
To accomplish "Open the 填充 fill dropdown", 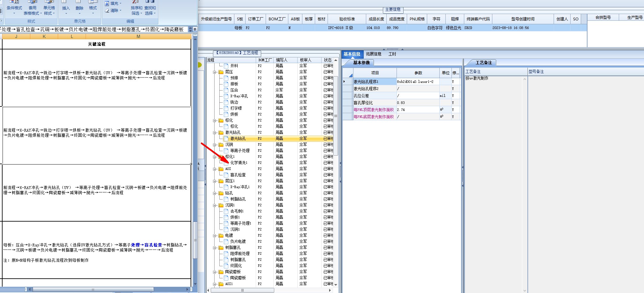I will (x=114, y=4).
